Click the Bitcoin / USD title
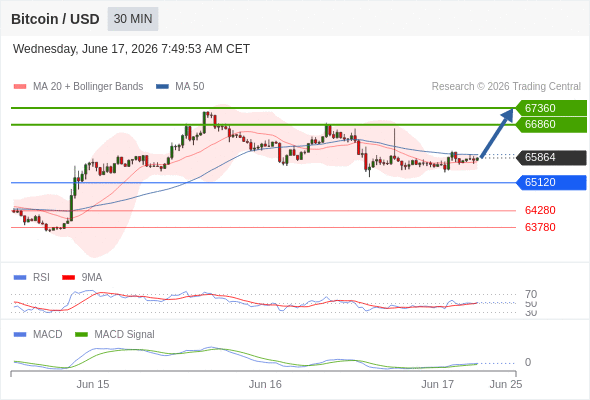Image resolution: width=590 pixels, height=400 pixels. [55, 19]
